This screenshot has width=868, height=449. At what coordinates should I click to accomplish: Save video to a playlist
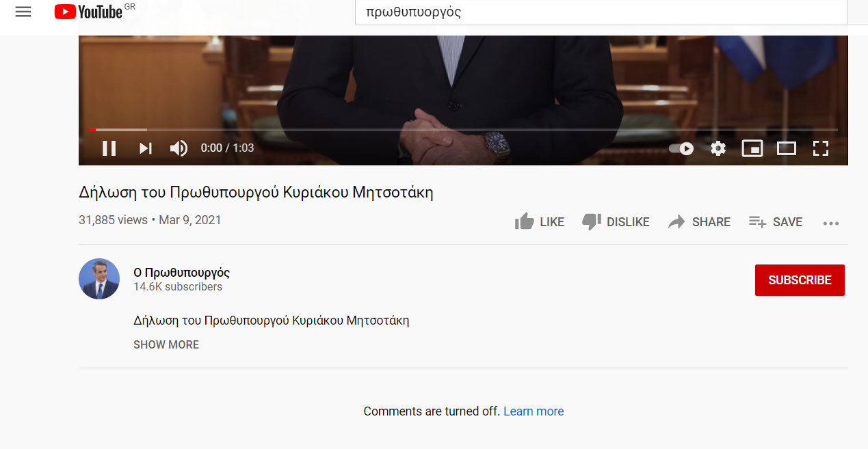[776, 222]
